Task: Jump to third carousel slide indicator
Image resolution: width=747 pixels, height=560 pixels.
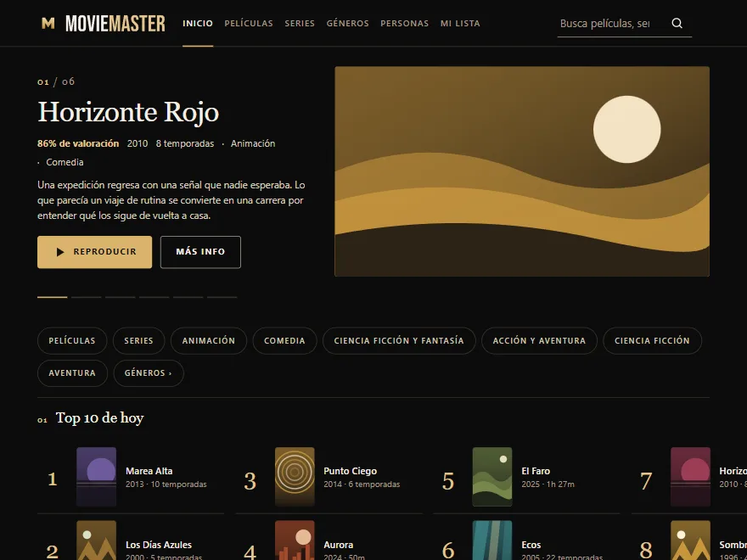Action: coord(120,297)
